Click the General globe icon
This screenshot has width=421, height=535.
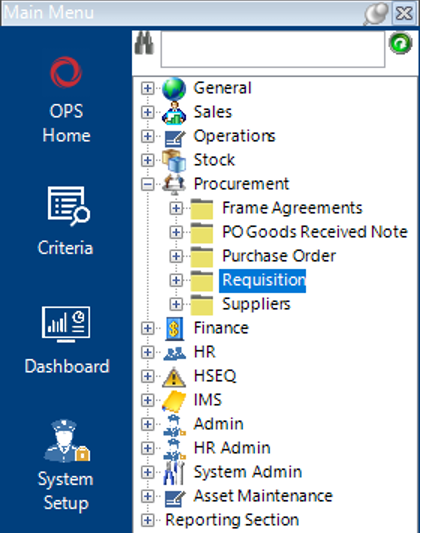[174, 89]
